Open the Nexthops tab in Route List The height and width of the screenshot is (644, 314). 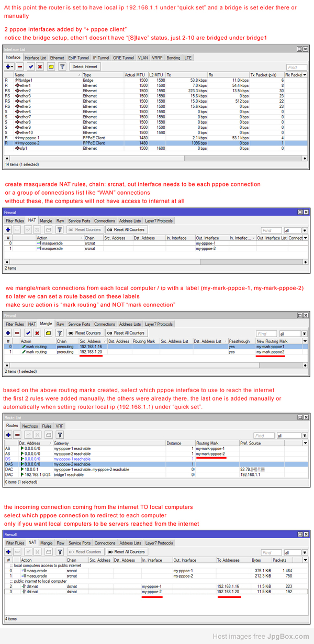(30, 426)
